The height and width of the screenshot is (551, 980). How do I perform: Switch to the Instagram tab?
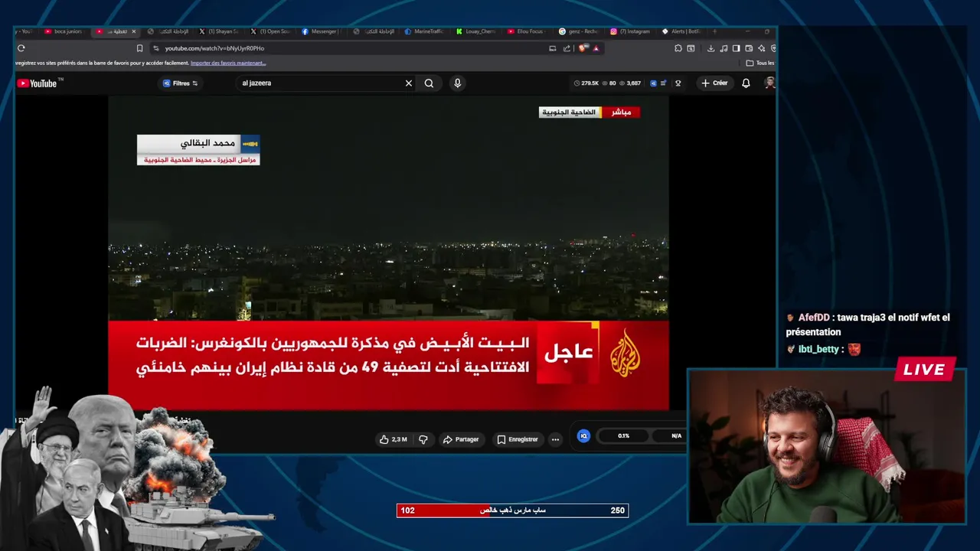632,31
